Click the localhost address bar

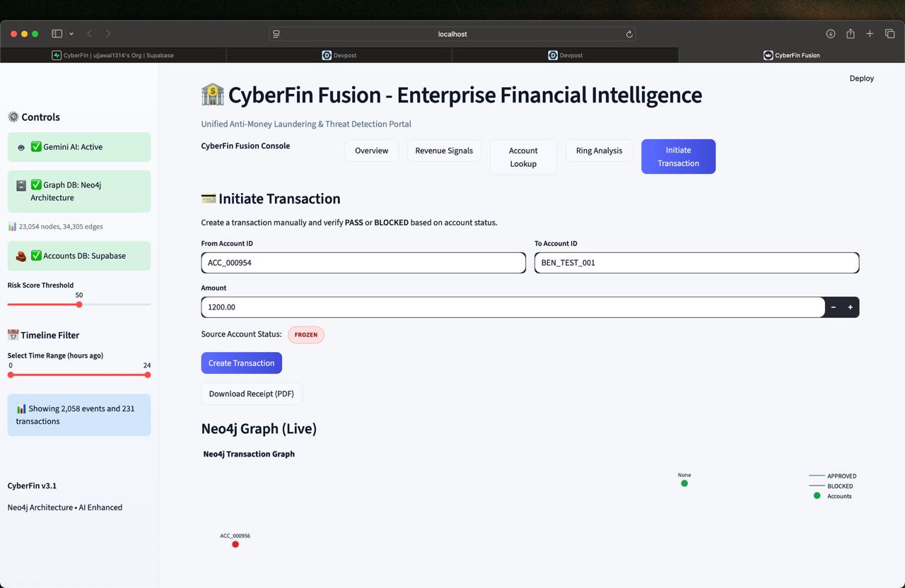452,34
